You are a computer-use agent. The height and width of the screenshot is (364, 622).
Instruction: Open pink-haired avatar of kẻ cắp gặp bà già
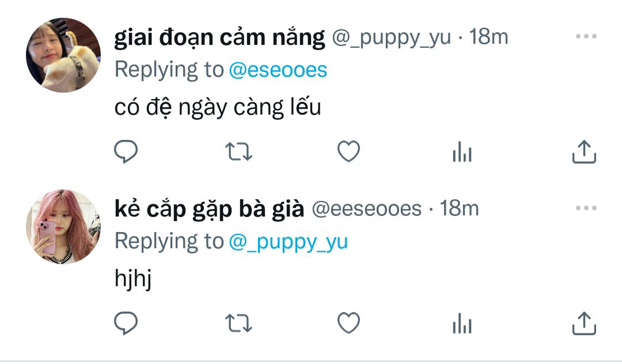63,227
